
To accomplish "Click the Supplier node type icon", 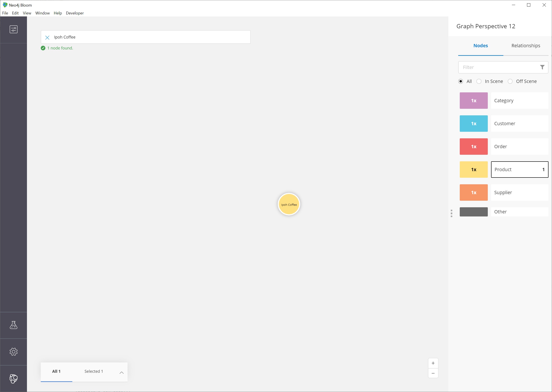I will click(474, 192).
